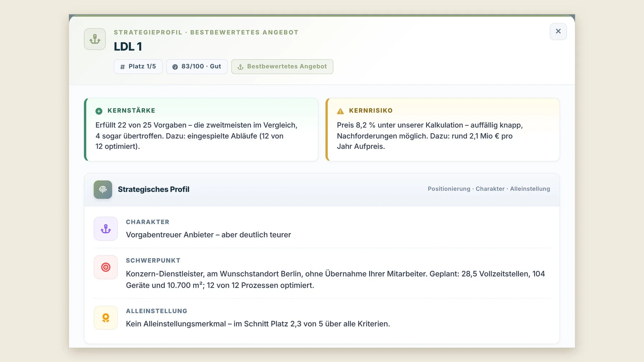Click the Bestbewertetes Angebot badge
Viewport: 644px width, 362px height.
[282, 66]
